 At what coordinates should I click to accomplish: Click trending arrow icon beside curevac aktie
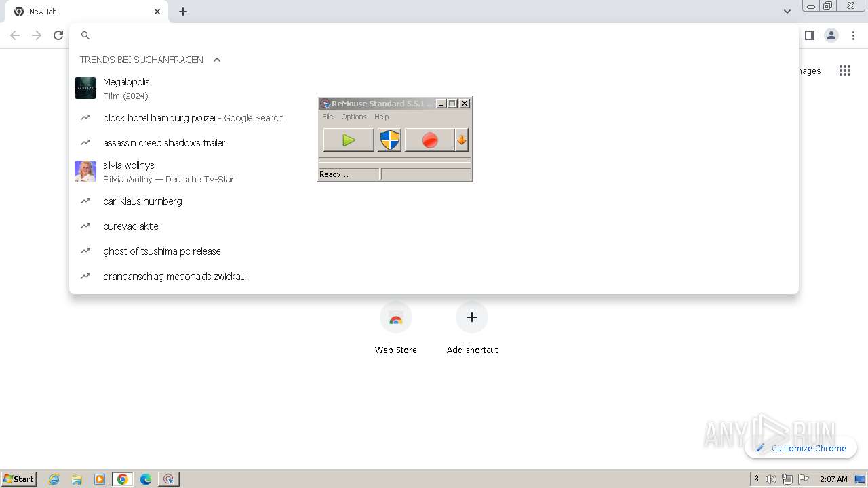coord(85,226)
